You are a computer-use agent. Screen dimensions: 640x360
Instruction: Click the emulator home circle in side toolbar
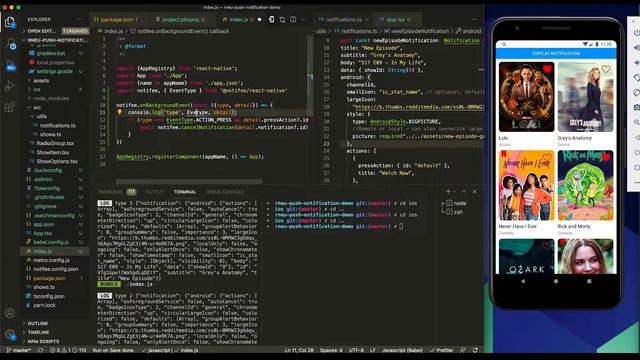[x=637, y=153]
